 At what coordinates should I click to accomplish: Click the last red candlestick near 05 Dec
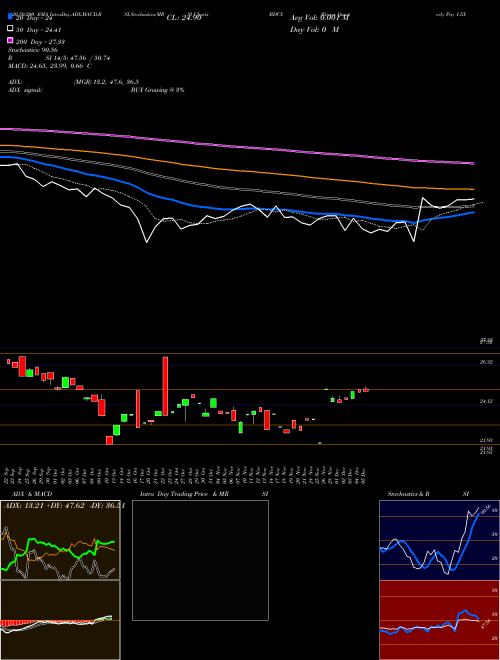pyautogui.click(x=366, y=390)
